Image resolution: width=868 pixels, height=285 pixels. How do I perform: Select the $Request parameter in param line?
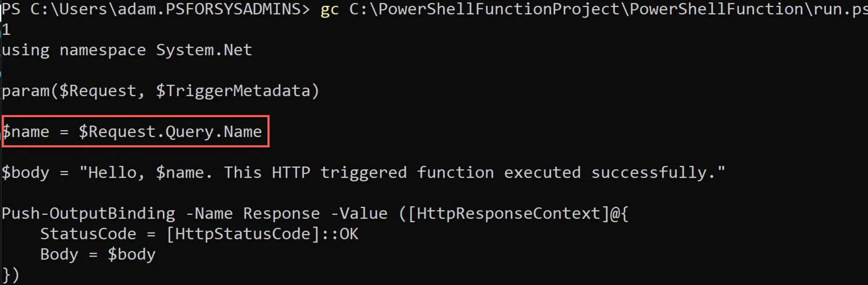98,91
